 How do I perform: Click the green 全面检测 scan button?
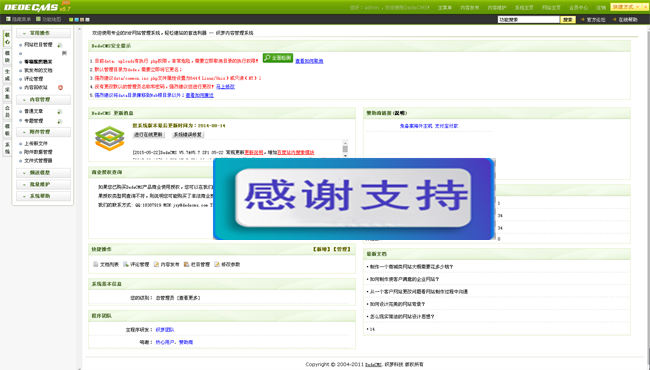coord(278,58)
